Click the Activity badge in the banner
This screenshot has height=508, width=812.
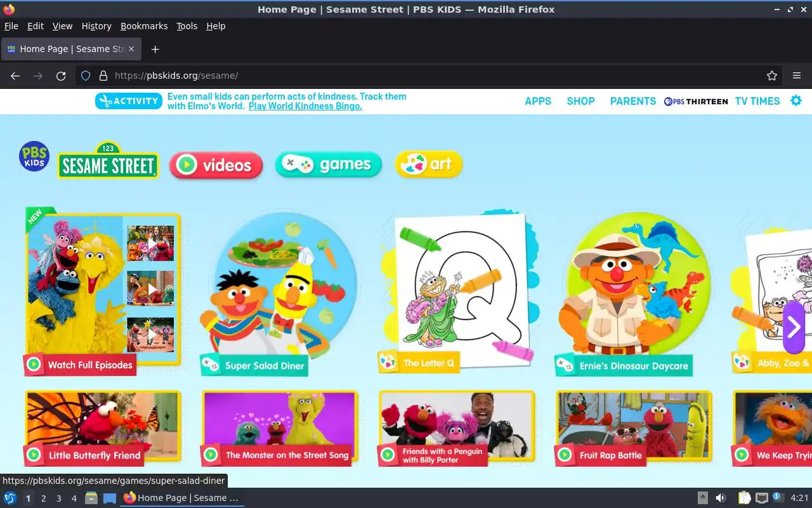pyautogui.click(x=129, y=101)
